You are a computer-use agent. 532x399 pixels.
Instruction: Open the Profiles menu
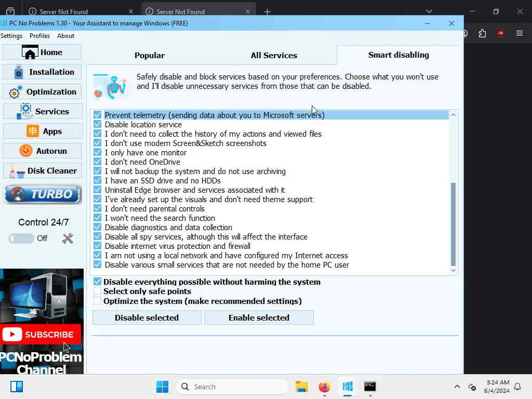pos(39,36)
